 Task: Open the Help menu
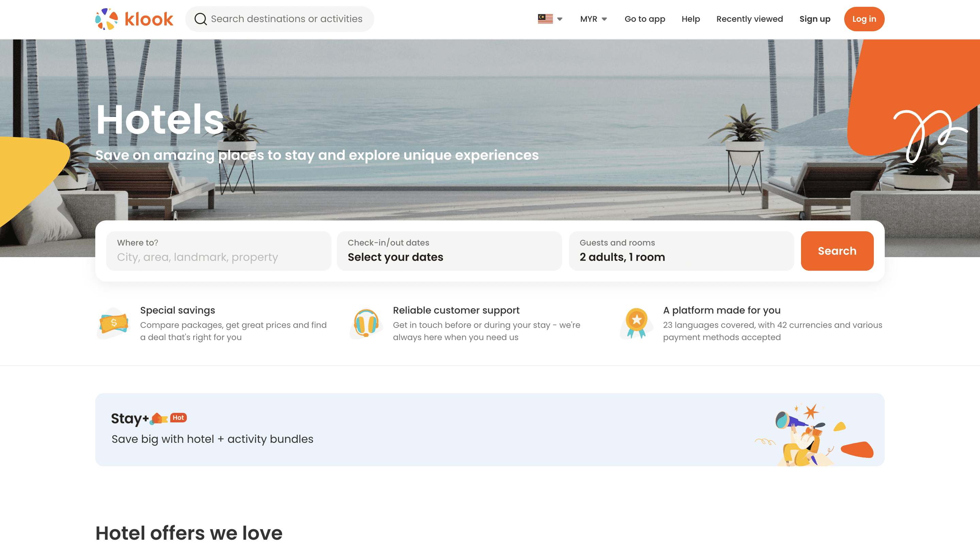point(690,19)
